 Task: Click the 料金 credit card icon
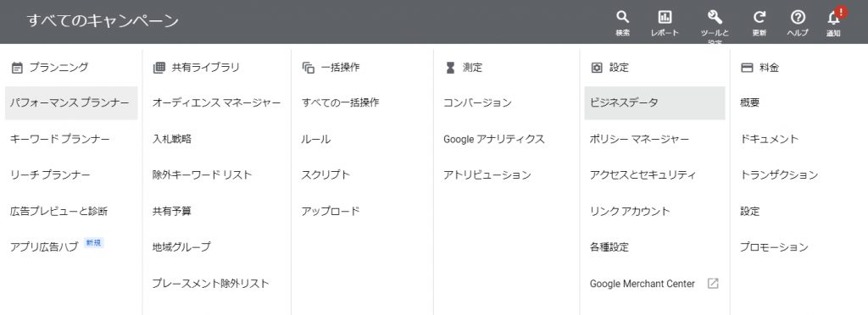747,68
